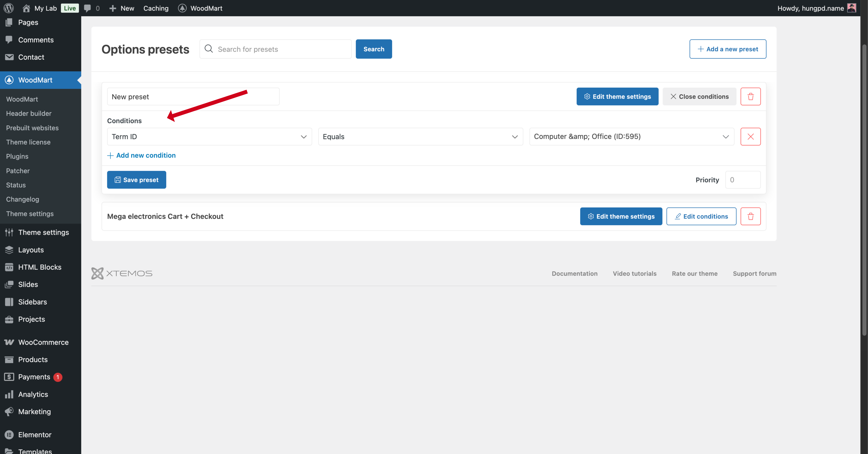Open the Documentation footer link
Screen dimensions: 868x454
pyautogui.click(x=574, y=274)
